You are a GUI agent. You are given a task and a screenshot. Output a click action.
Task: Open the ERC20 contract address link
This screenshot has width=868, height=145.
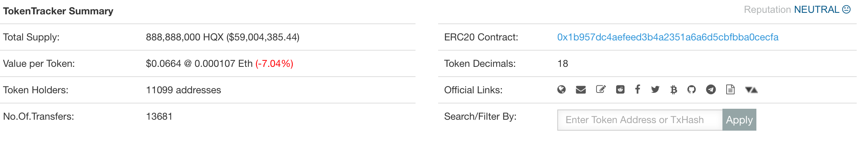click(x=668, y=37)
